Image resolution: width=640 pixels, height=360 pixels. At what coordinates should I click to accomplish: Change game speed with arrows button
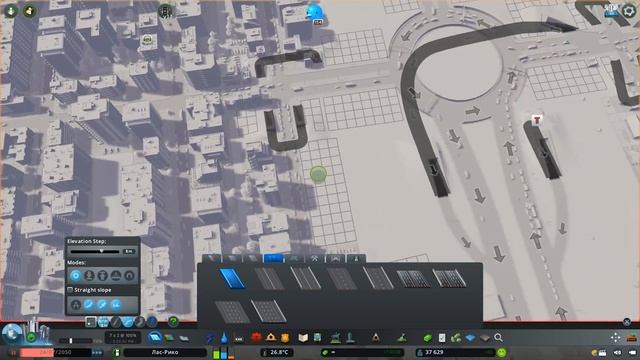(x=97, y=353)
